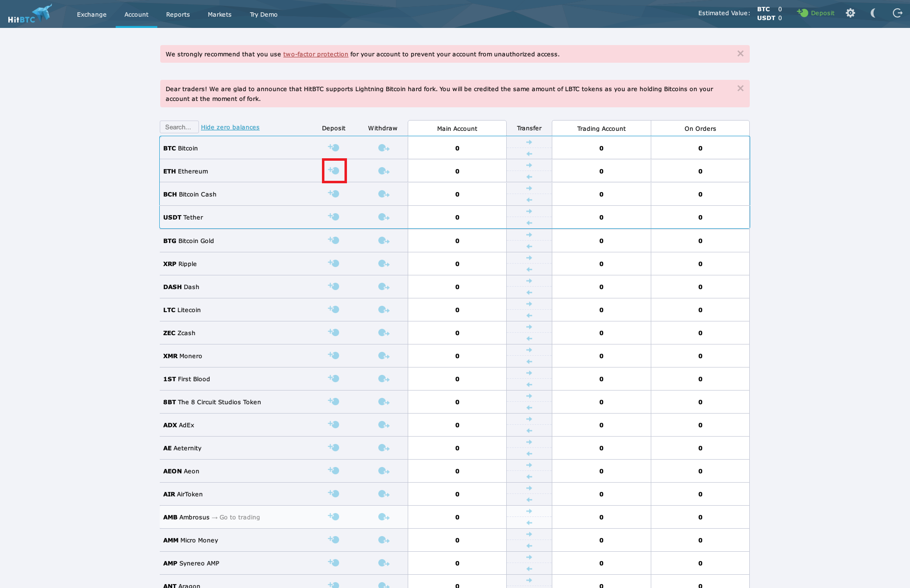This screenshot has height=588, width=910.
Task: Toggle night mode moon icon
Action: (873, 13)
